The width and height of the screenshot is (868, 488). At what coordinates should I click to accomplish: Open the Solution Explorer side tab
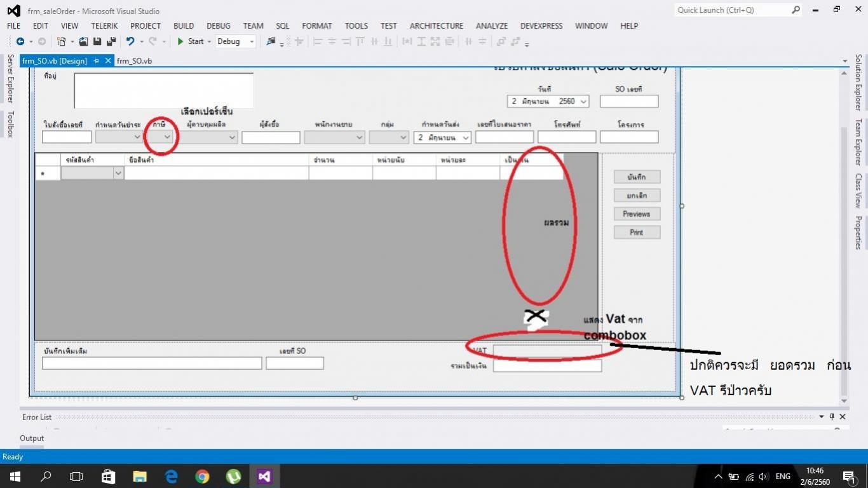(x=858, y=83)
